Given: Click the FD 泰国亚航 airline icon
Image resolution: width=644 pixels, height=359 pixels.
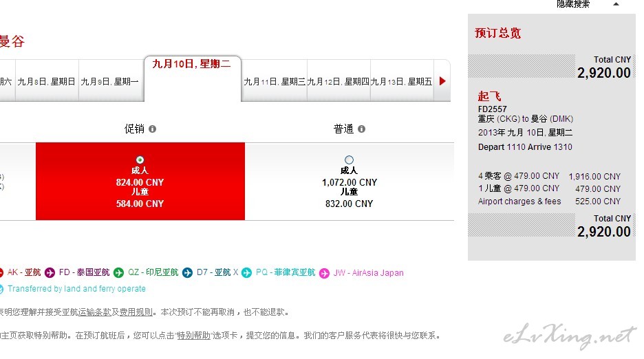Looking at the screenshot, I should tap(50, 273).
